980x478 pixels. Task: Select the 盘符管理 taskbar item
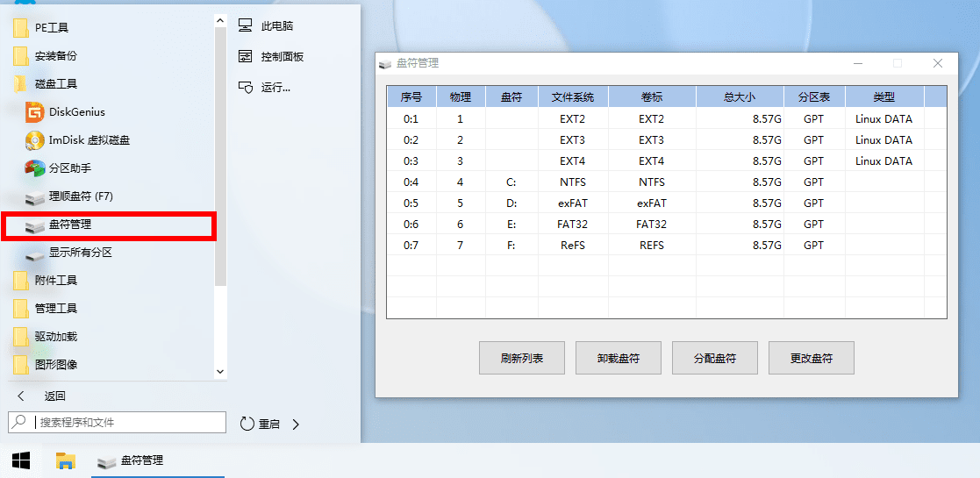[158, 461]
